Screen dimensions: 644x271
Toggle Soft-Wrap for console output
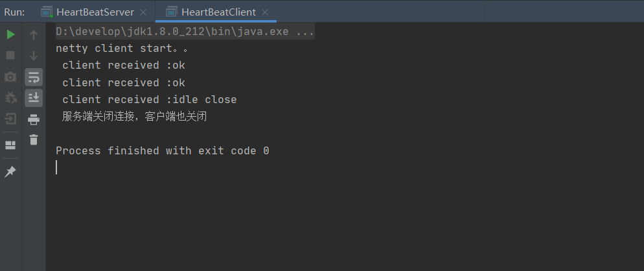pyautogui.click(x=34, y=77)
